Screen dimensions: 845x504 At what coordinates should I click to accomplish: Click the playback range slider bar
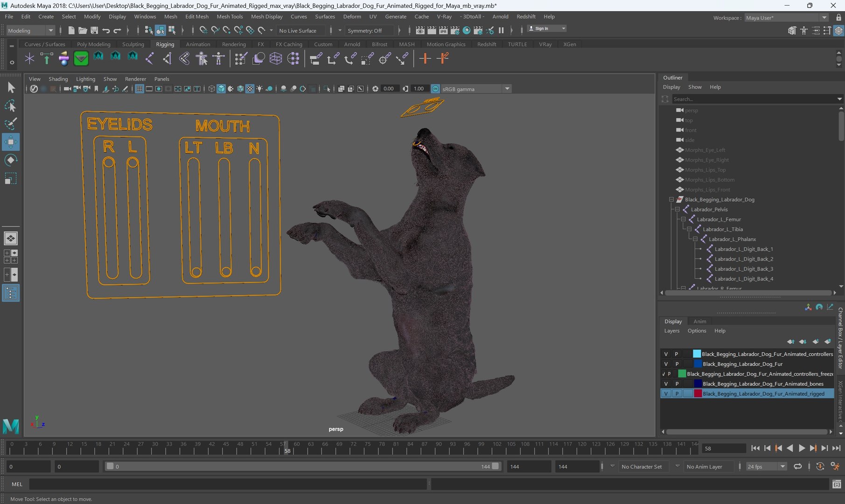click(302, 466)
